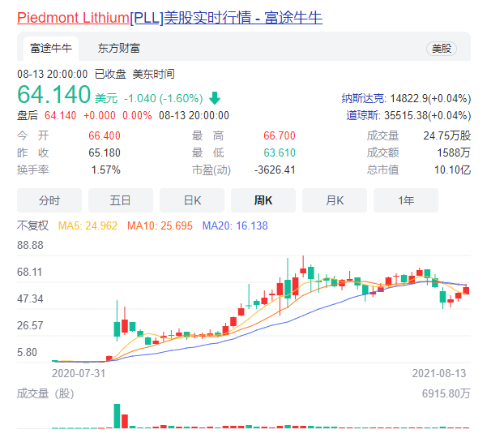Click the 成交量 value 24.75万股
504x438 pixels.
pyautogui.click(x=446, y=135)
